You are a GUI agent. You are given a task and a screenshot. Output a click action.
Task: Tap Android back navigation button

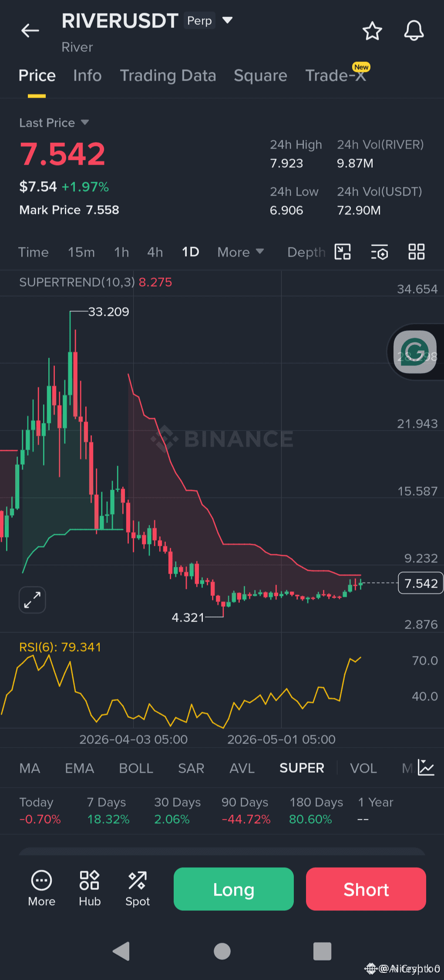tap(121, 951)
